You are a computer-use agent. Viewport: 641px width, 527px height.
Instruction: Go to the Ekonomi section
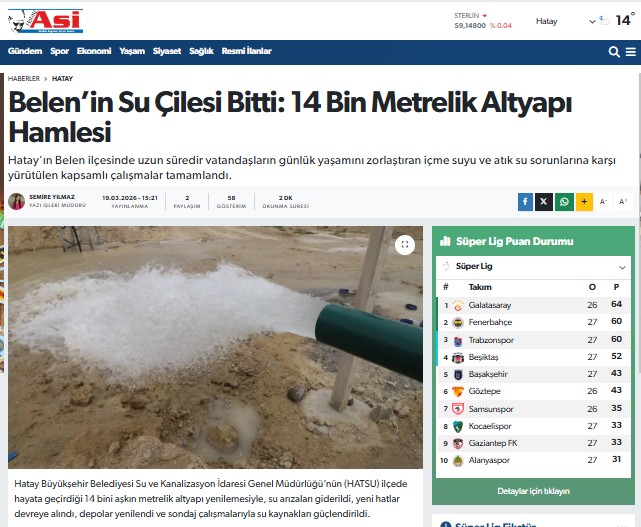tap(94, 51)
